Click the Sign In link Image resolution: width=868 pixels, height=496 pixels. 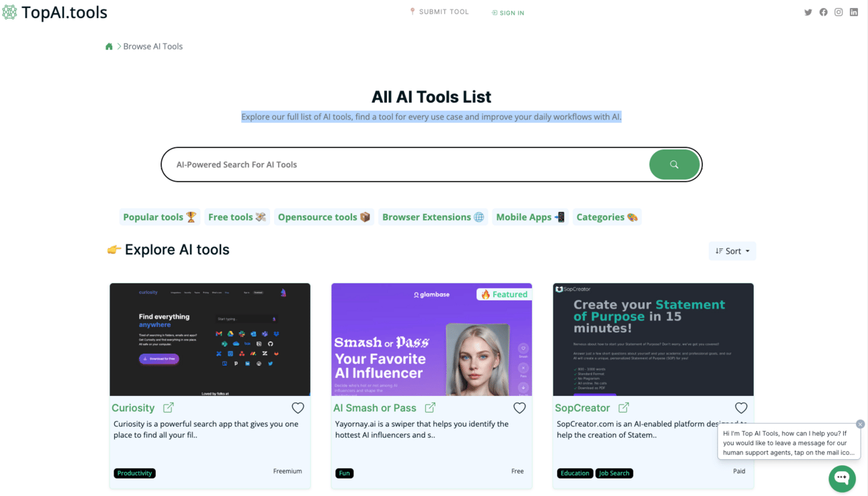pyautogui.click(x=508, y=13)
